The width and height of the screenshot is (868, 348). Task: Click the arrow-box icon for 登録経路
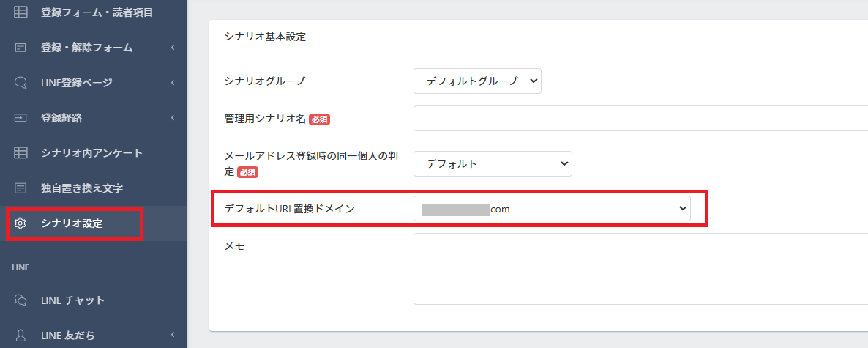pos(20,117)
